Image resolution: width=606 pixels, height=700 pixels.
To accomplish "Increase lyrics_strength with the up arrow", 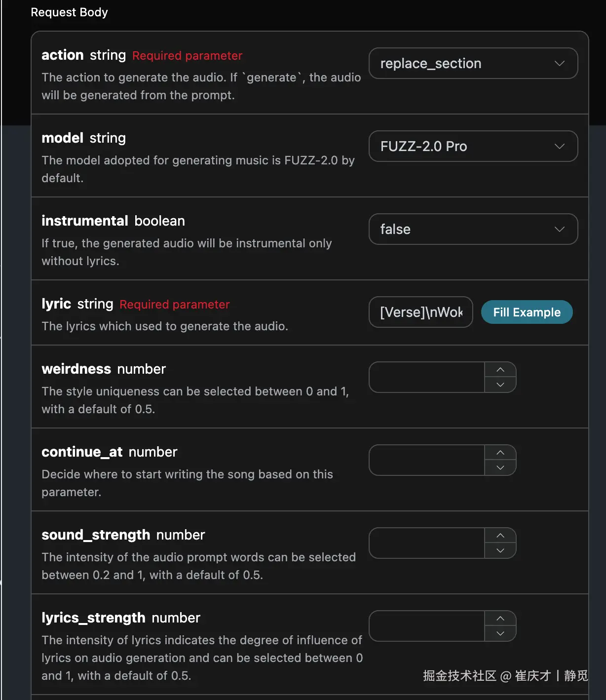I will (500, 619).
